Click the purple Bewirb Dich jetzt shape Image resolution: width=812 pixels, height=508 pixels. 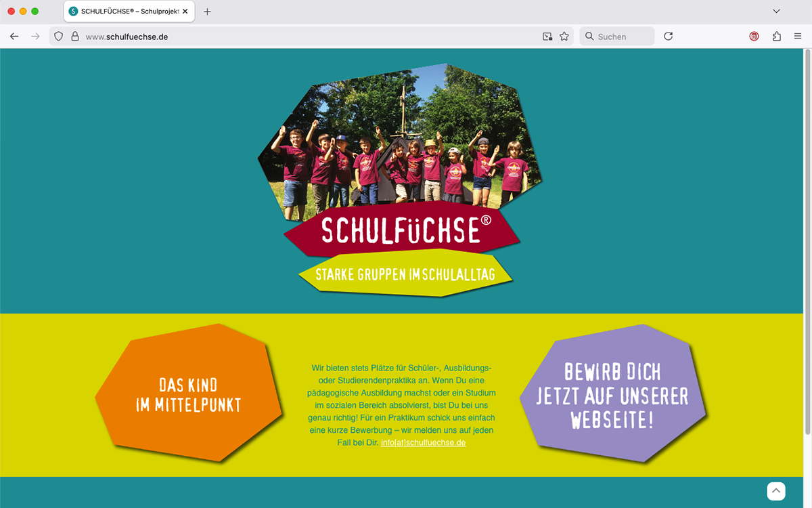[x=612, y=393]
